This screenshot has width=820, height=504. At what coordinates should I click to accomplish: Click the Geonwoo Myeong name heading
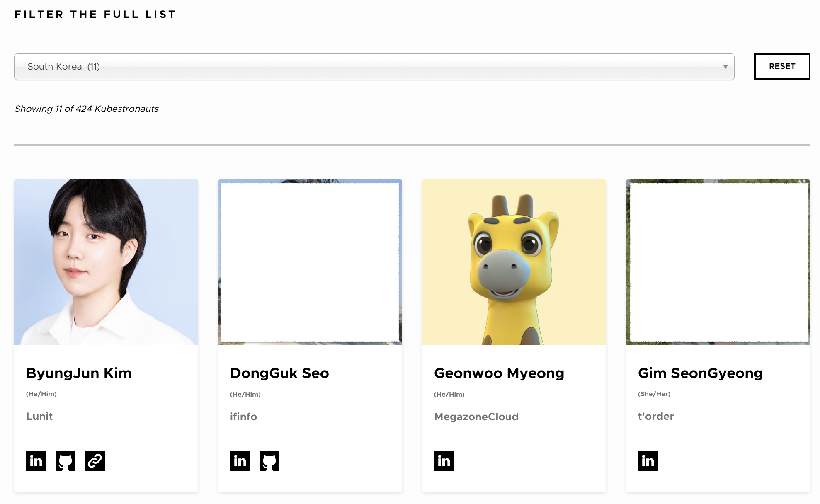[x=499, y=373]
